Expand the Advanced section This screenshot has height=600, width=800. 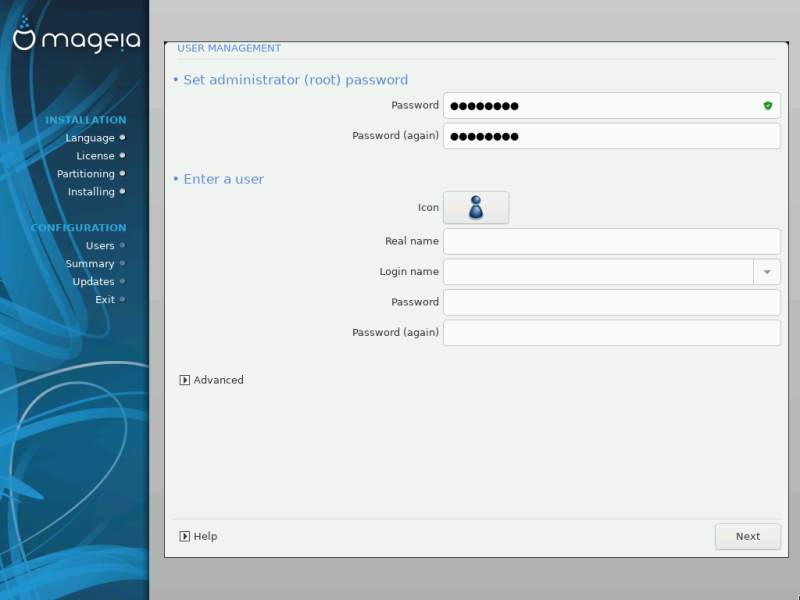coord(211,380)
